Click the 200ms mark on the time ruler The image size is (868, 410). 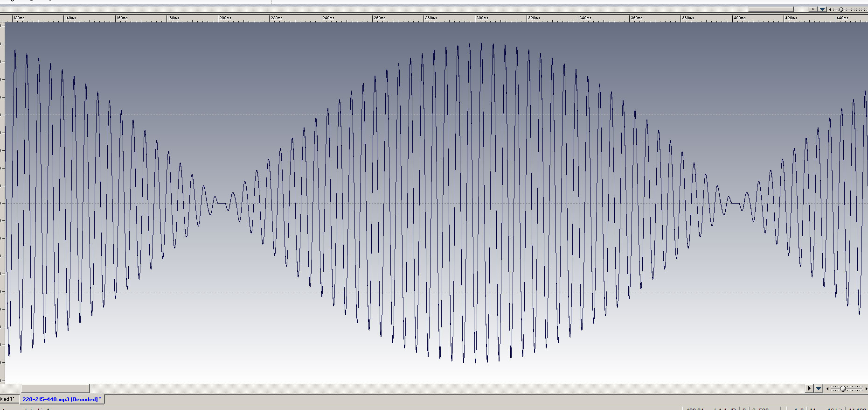pyautogui.click(x=225, y=18)
